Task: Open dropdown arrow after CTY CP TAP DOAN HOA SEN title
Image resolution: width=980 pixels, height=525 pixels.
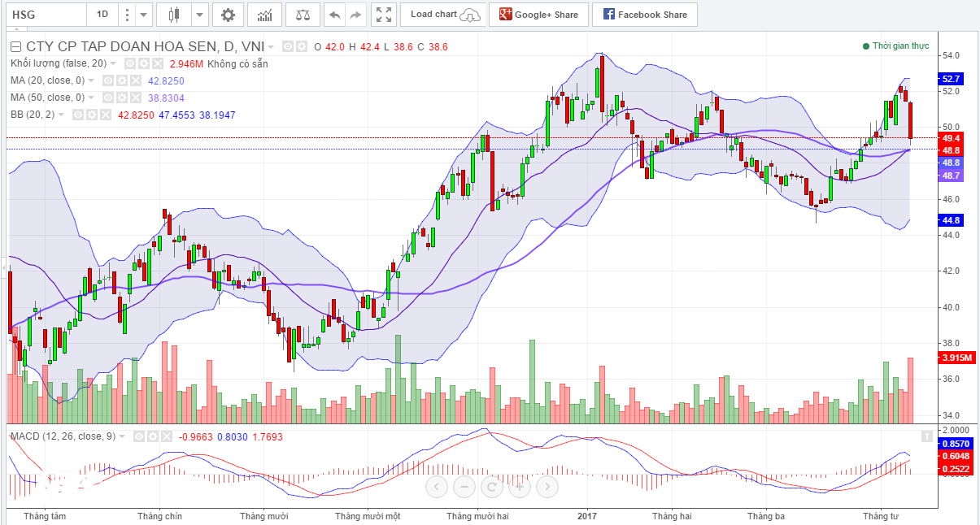Action: 271,46
